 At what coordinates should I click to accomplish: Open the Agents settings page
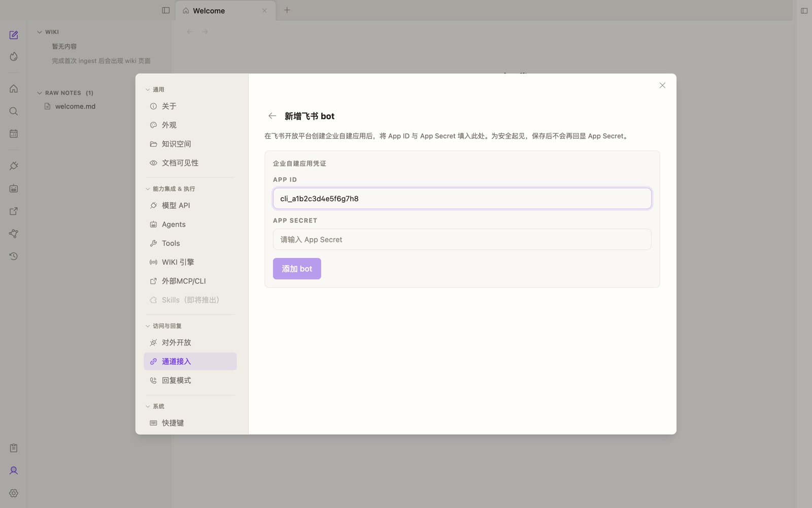[x=190, y=224]
